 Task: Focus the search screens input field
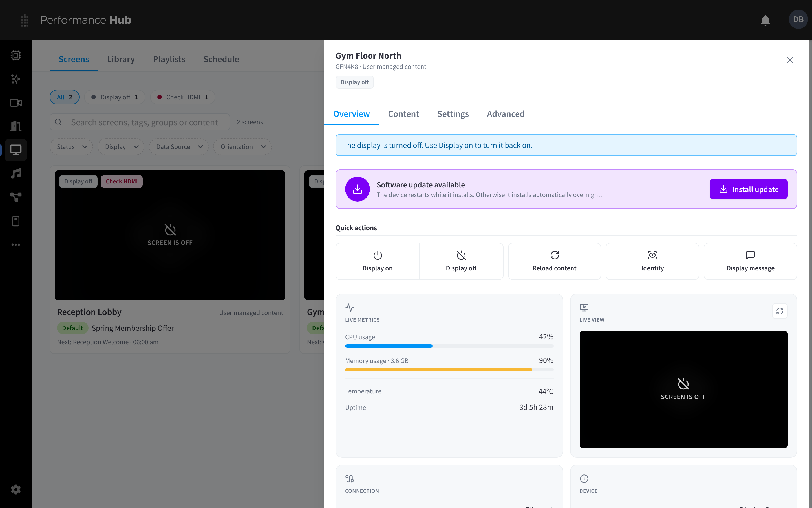point(140,122)
